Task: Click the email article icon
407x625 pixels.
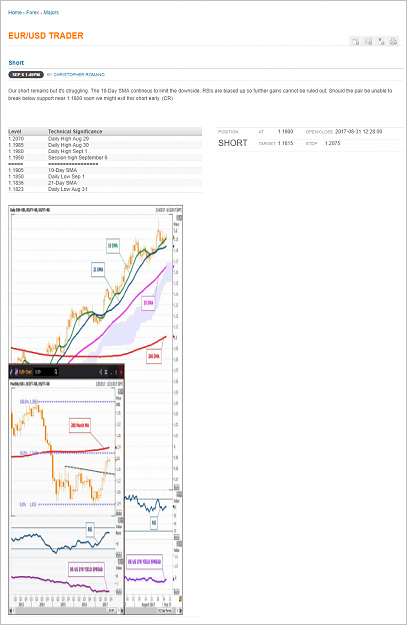Action: 368,41
